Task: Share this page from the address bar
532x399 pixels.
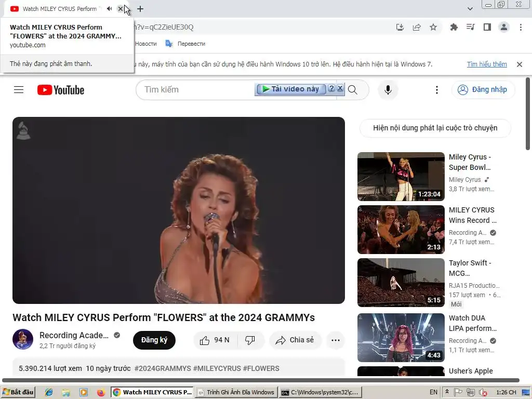Action: click(417, 27)
